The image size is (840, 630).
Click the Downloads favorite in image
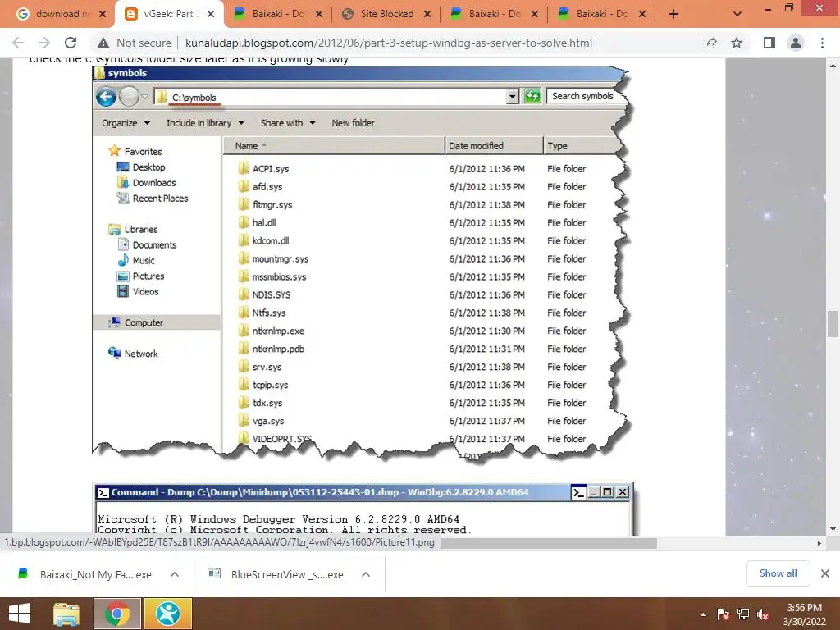(153, 183)
